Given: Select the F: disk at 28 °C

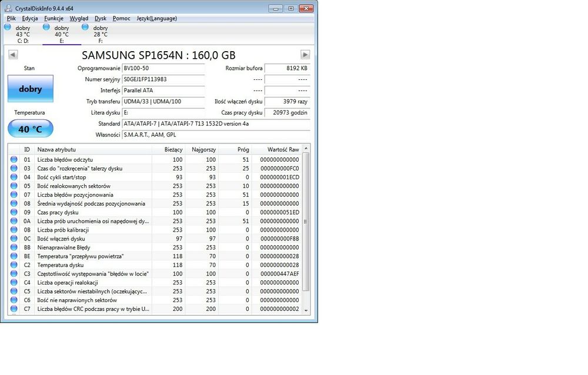Looking at the screenshot, I should (100, 34).
